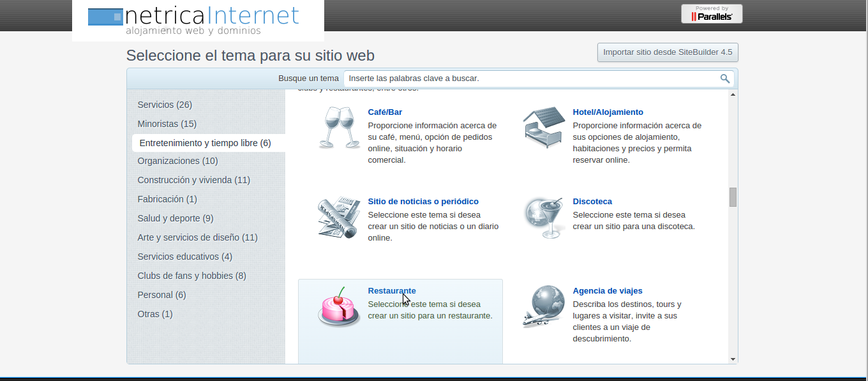The height and width of the screenshot is (381, 868).
Task: Click the theme list scrollbar thumb
Action: click(733, 197)
